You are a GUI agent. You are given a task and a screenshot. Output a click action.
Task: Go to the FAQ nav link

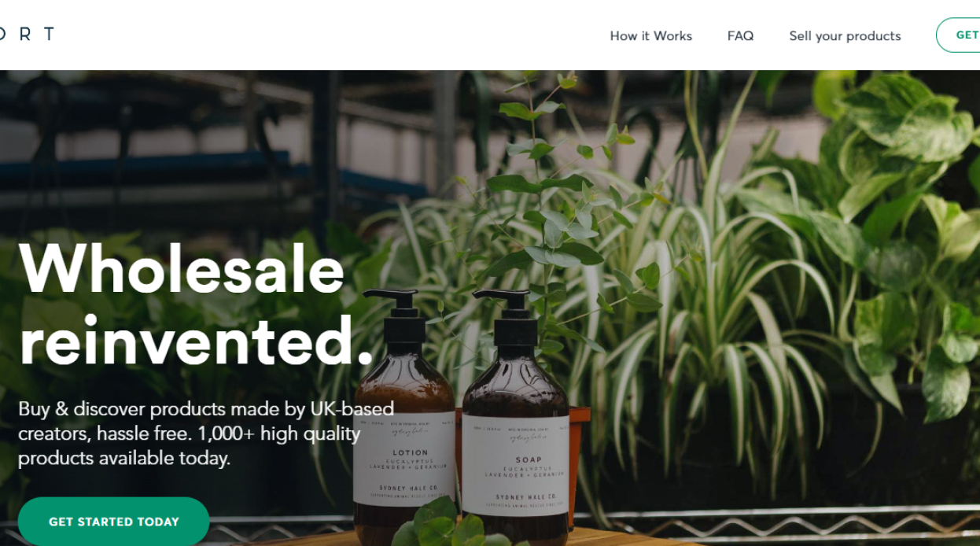(x=740, y=35)
